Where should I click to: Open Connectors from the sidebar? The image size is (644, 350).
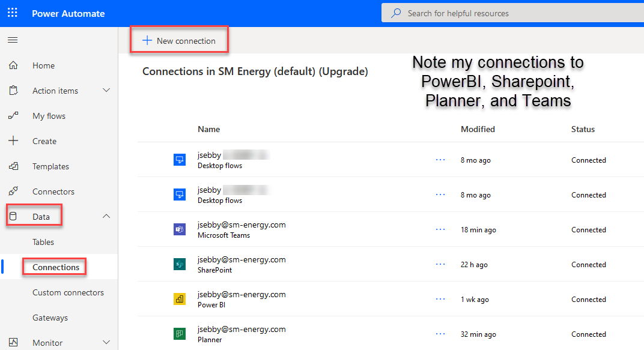tap(52, 191)
